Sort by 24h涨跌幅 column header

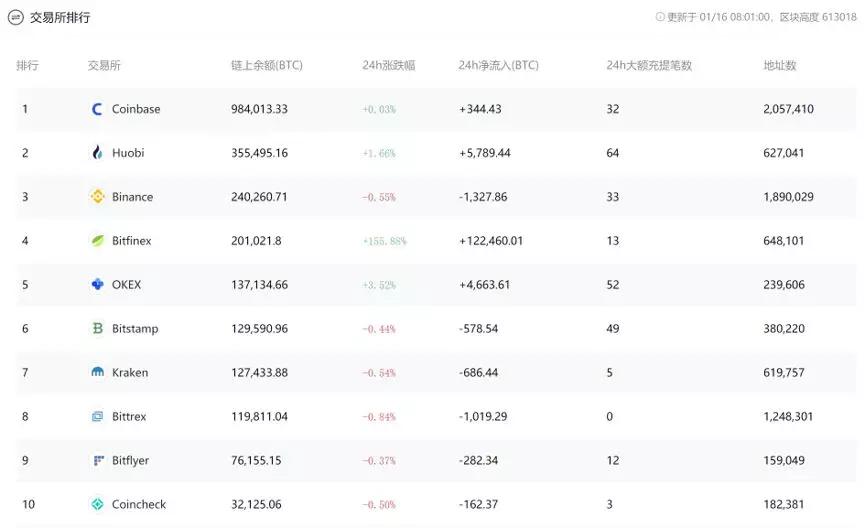[x=388, y=65]
